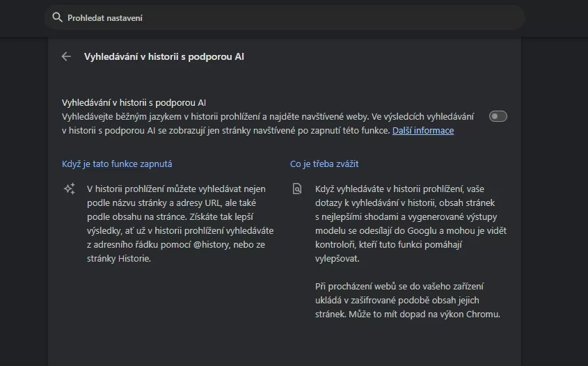Click the "Co je třeba zvážit" heading
Image resolution: width=588 pixels, height=366 pixels.
[x=324, y=164]
